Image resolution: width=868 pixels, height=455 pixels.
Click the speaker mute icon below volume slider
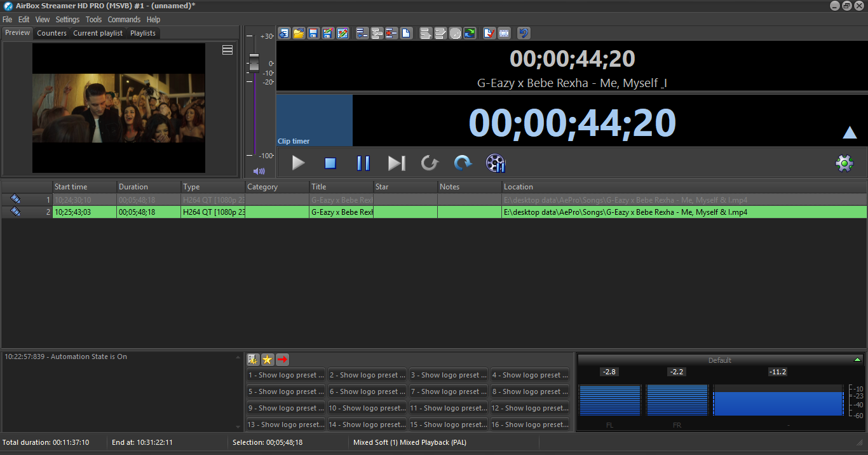click(259, 171)
